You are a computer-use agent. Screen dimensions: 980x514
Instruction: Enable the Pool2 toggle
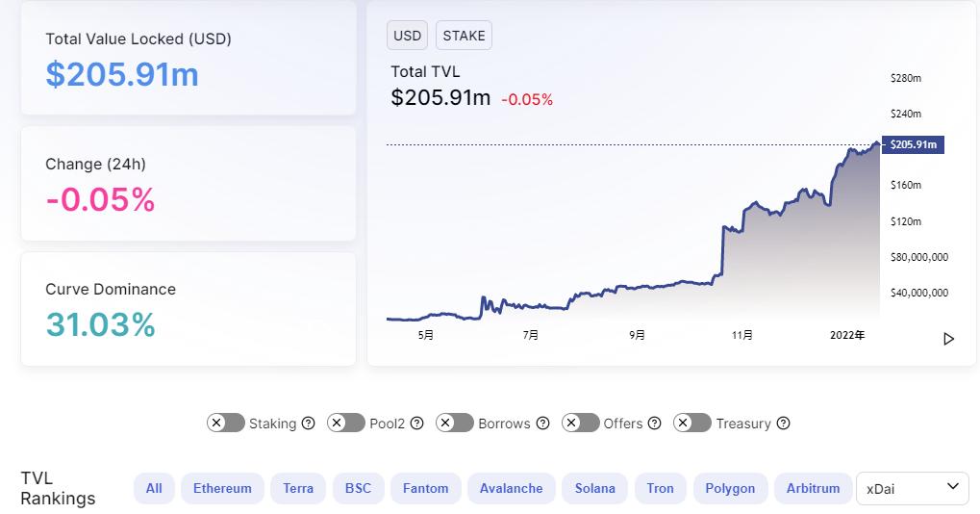click(346, 423)
